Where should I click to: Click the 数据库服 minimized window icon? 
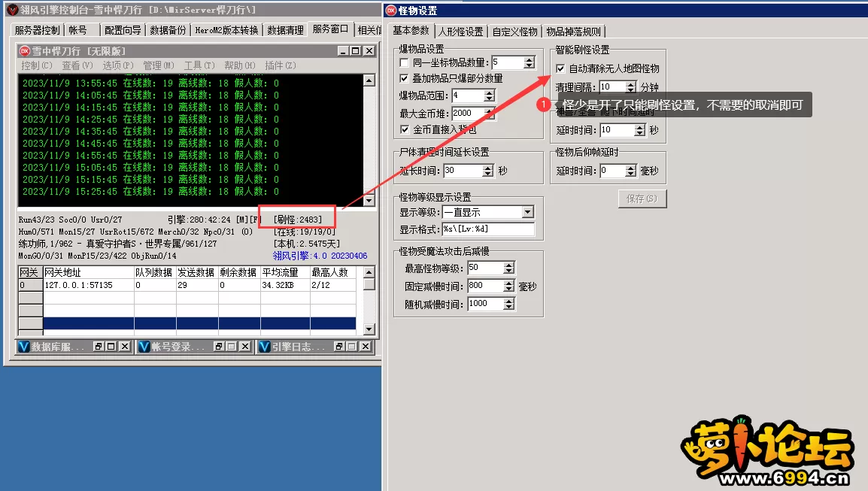coord(24,347)
